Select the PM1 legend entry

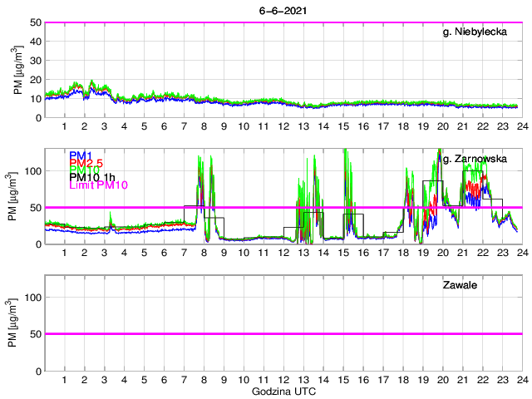click(81, 155)
